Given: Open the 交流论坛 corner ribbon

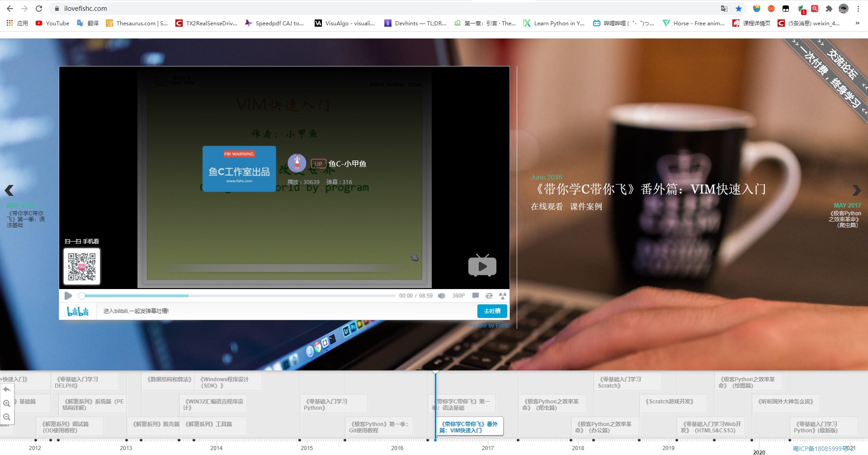Looking at the screenshot, I should [x=843, y=65].
